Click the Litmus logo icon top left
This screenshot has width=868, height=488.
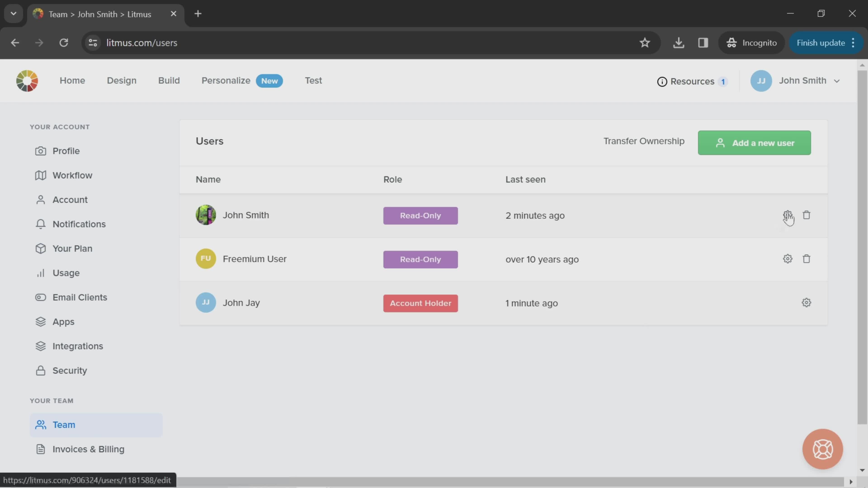(x=27, y=80)
